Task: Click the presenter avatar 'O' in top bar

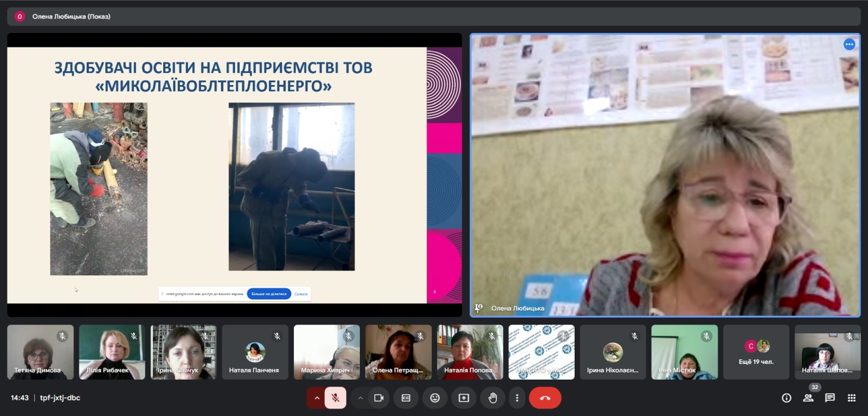Action: point(20,16)
